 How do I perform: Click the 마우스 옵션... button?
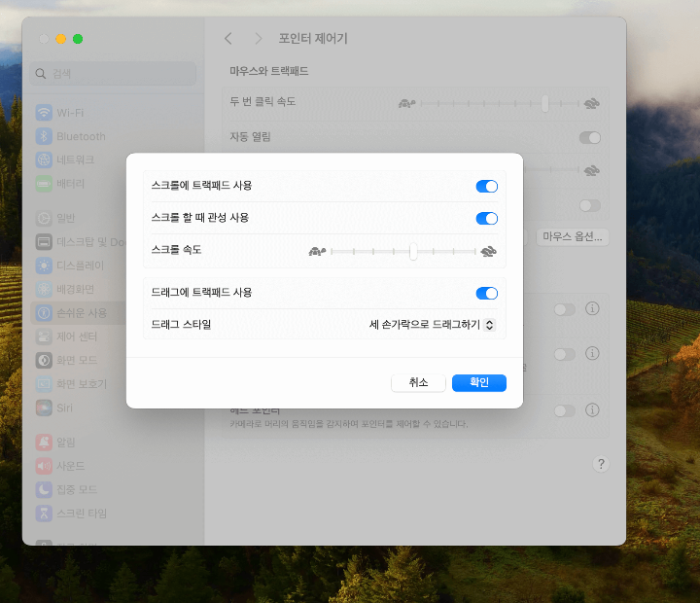pyautogui.click(x=573, y=236)
